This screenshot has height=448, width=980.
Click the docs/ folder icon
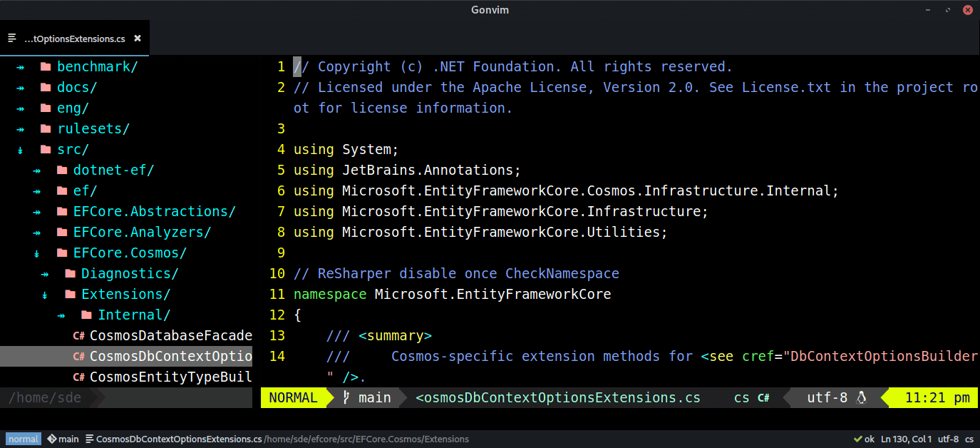(x=46, y=88)
